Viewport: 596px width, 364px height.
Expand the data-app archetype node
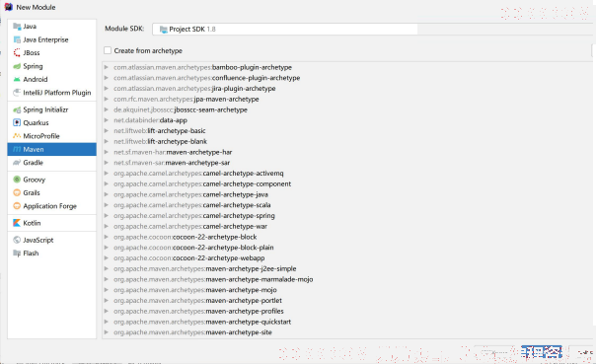tap(107, 120)
